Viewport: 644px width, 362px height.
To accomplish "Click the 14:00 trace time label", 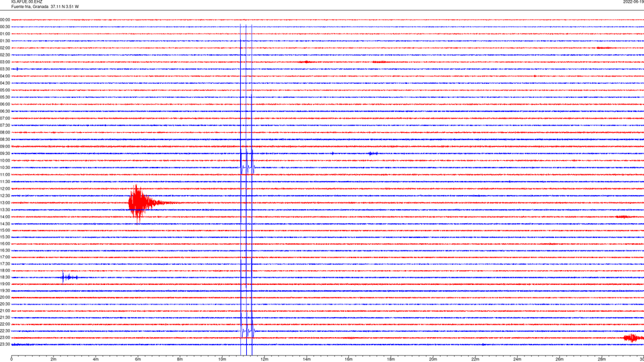I will coord(5,217).
